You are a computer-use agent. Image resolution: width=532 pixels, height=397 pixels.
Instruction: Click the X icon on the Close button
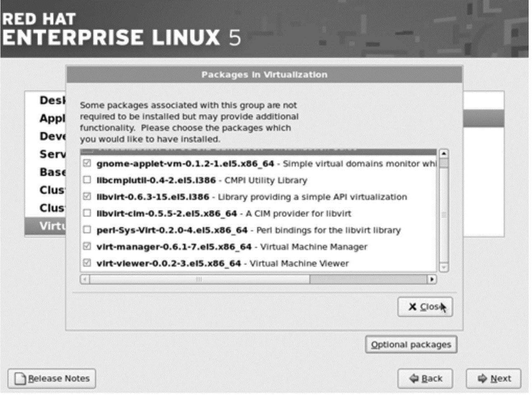coord(412,307)
